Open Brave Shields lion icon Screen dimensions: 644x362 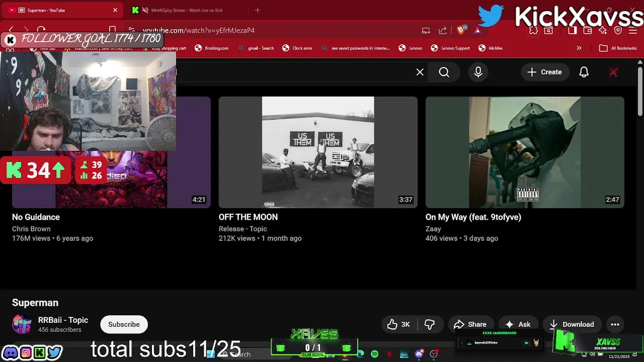[461, 30]
